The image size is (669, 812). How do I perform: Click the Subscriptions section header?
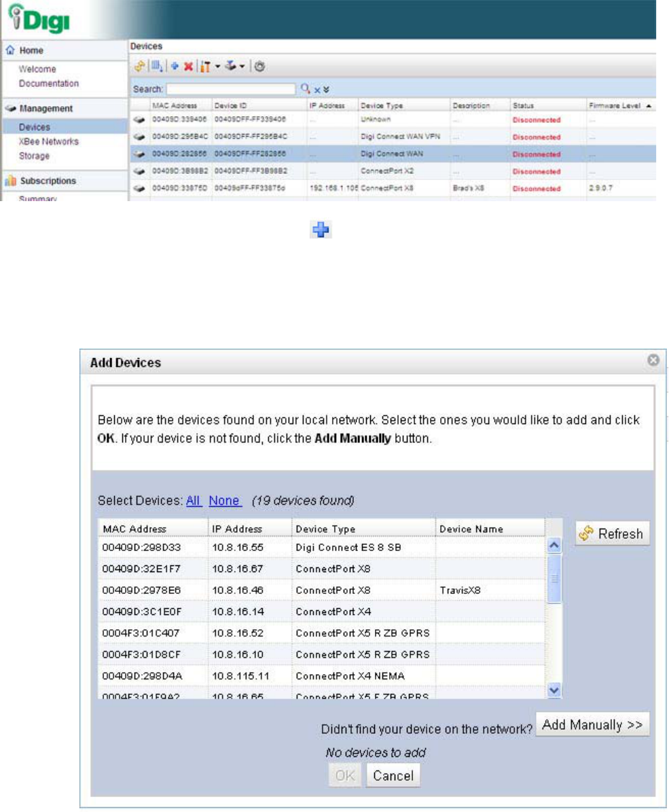point(65,181)
